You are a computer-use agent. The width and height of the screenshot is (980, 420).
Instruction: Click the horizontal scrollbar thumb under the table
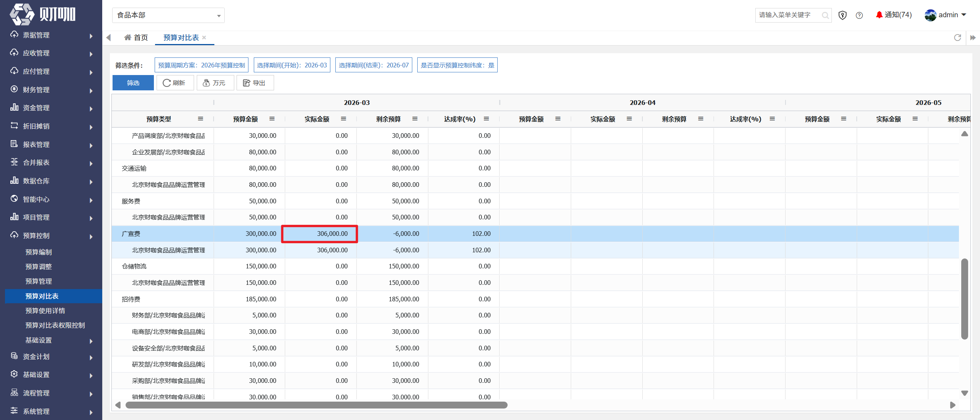[316, 405]
